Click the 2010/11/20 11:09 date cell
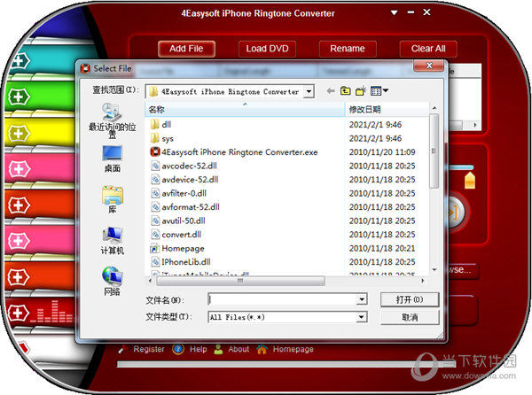 [382, 152]
